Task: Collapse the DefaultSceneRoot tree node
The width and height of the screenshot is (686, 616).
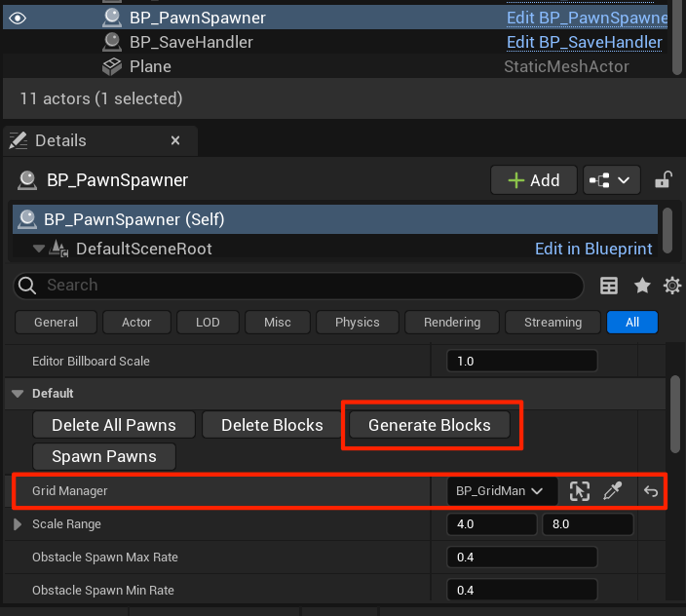Action: 38,249
